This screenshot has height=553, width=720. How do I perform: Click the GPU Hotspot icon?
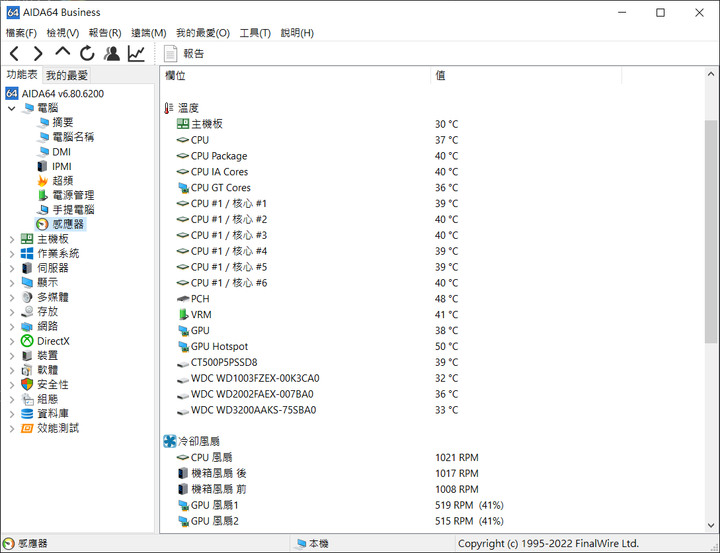183,346
